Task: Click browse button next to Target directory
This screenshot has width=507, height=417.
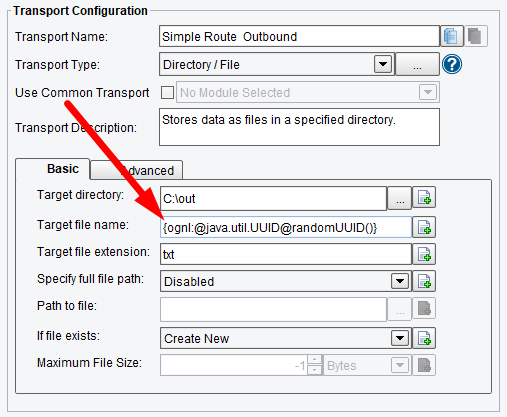Action: [400, 199]
